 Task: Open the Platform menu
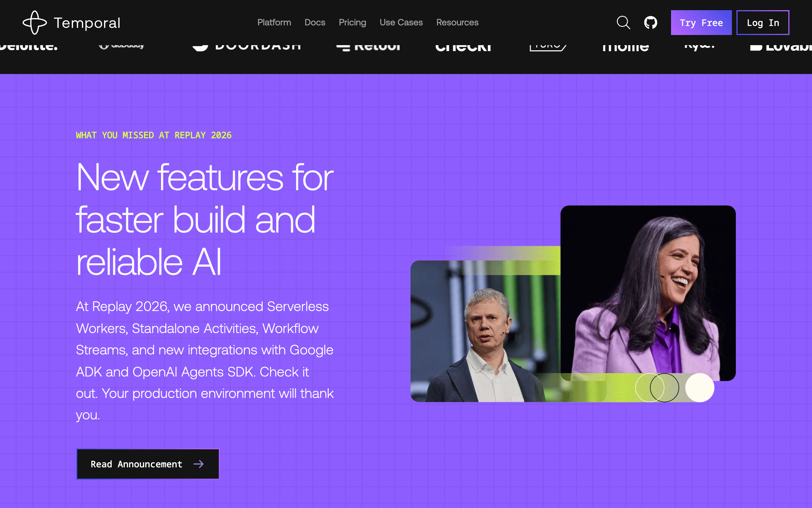pyautogui.click(x=274, y=23)
